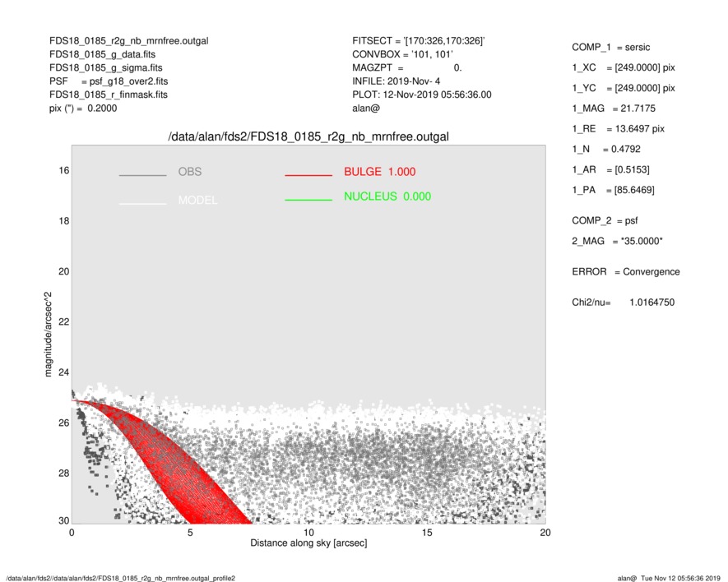Click the MAGZPT = 0. line

(x=406, y=67)
